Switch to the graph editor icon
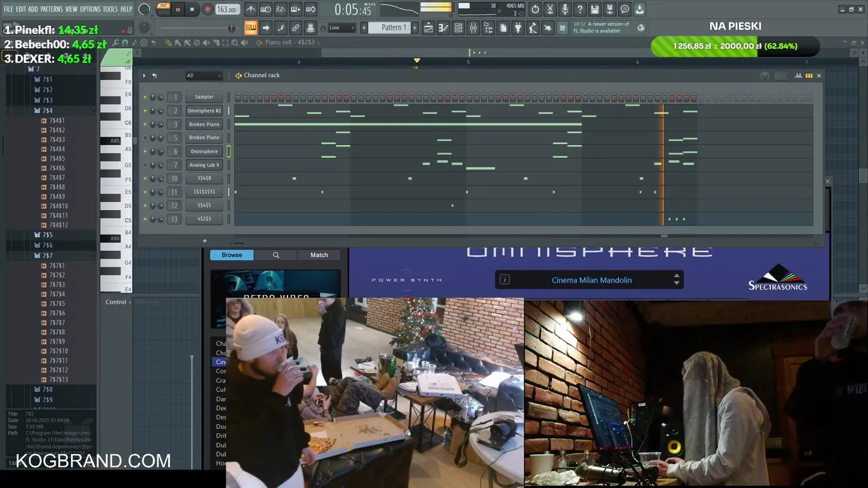This screenshot has height=488, width=868. (798, 75)
